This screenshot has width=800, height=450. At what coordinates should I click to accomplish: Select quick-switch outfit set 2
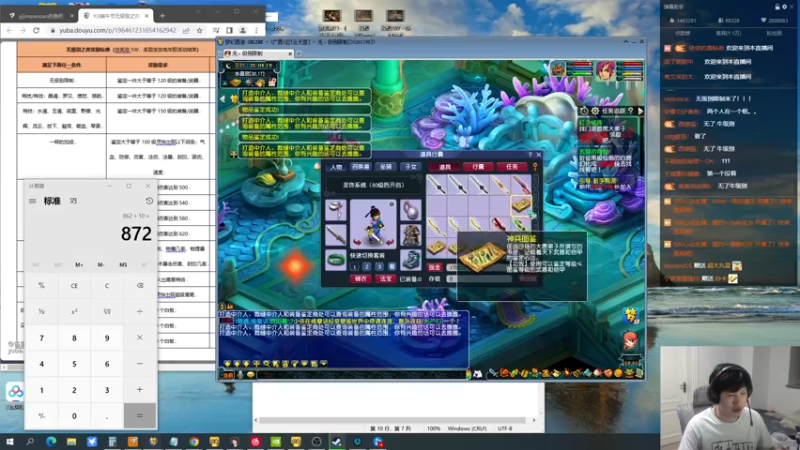pyautogui.click(x=367, y=267)
